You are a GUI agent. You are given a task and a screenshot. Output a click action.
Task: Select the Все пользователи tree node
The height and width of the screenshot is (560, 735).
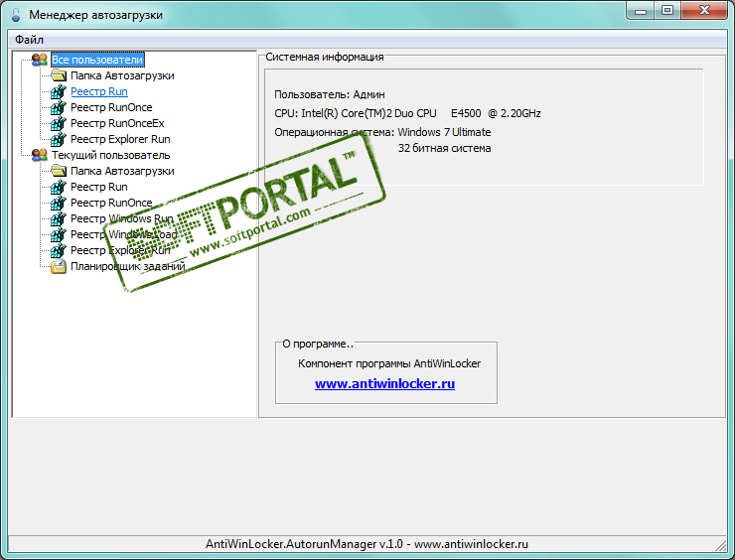coord(97,60)
